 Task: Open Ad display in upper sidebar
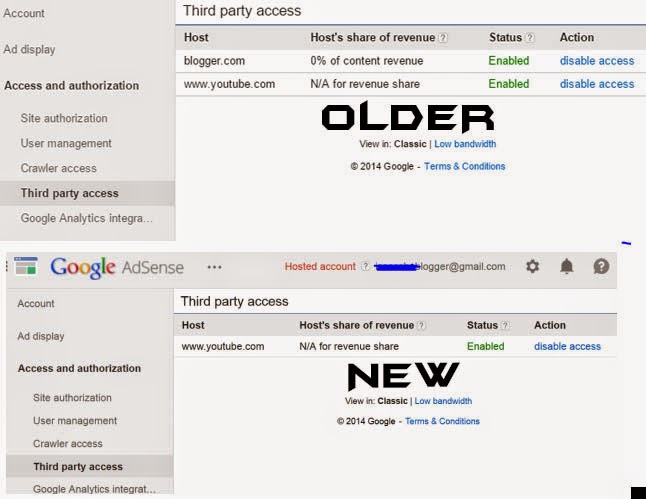pyautogui.click(x=29, y=49)
